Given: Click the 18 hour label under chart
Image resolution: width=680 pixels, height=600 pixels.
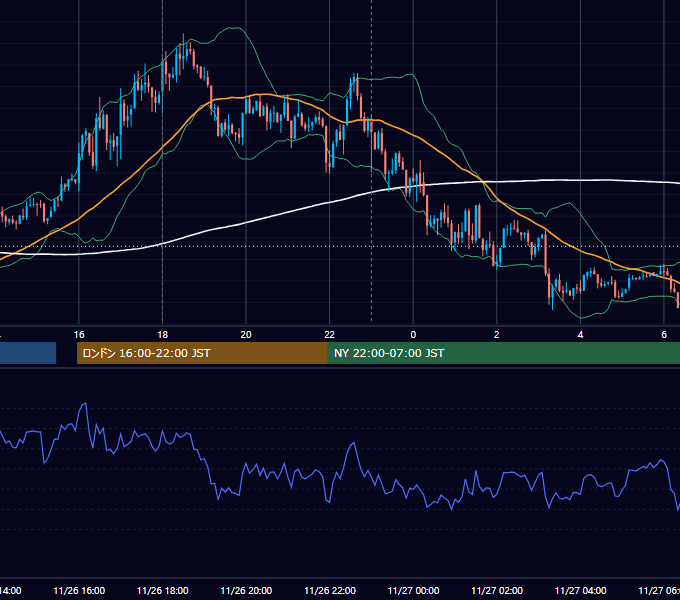Looking at the screenshot, I should pyautogui.click(x=162, y=335).
